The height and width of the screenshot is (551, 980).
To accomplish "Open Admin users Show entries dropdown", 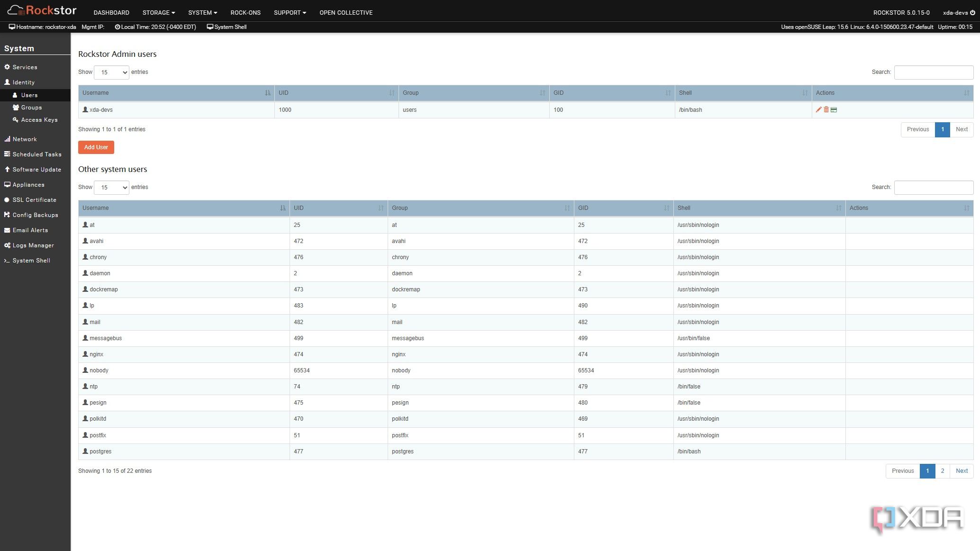I will pyautogui.click(x=111, y=72).
